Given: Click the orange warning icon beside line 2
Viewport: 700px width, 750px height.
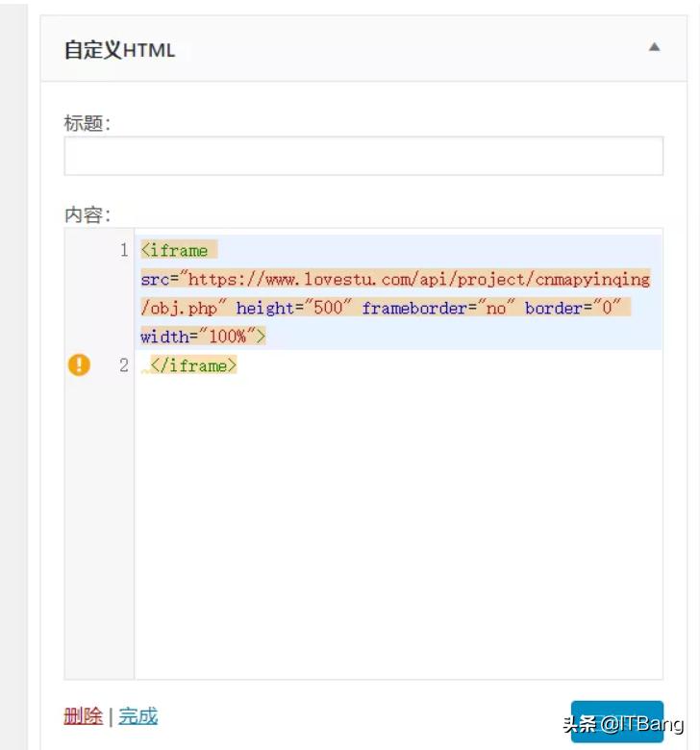Looking at the screenshot, I should (x=80, y=365).
